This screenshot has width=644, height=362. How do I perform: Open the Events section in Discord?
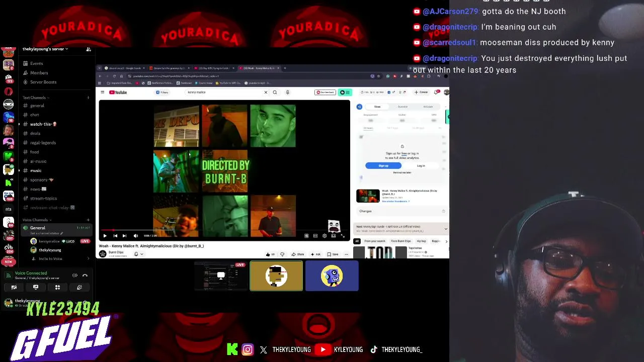(x=36, y=63)
